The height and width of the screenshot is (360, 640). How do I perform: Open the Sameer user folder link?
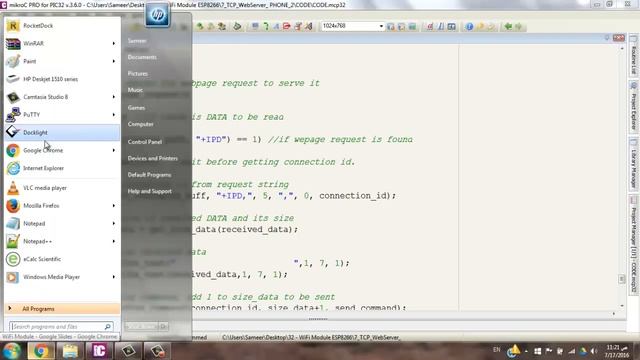coord(137,41)
